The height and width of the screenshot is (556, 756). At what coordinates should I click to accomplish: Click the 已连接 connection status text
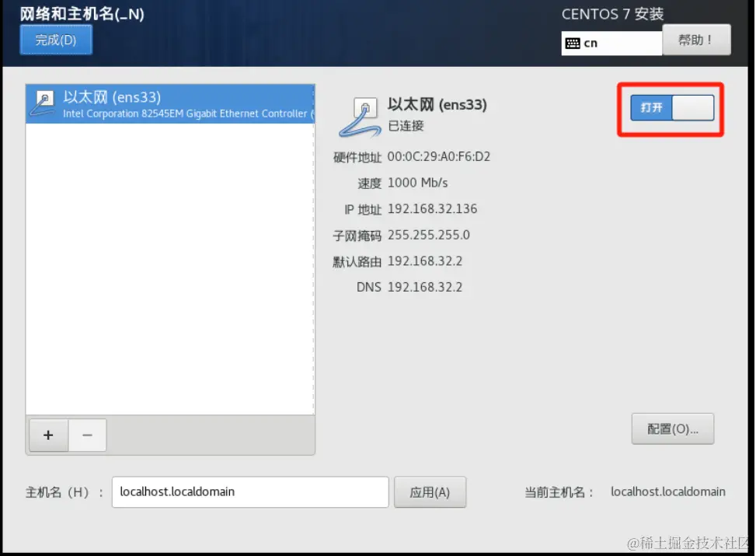pyautogui.click(x=406, y=126)
